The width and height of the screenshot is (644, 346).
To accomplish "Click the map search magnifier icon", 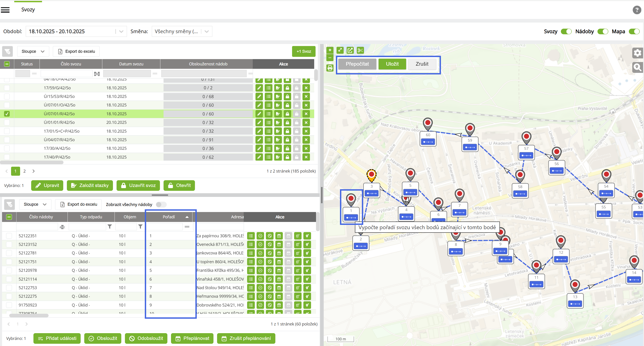I will tap(637, 67).
